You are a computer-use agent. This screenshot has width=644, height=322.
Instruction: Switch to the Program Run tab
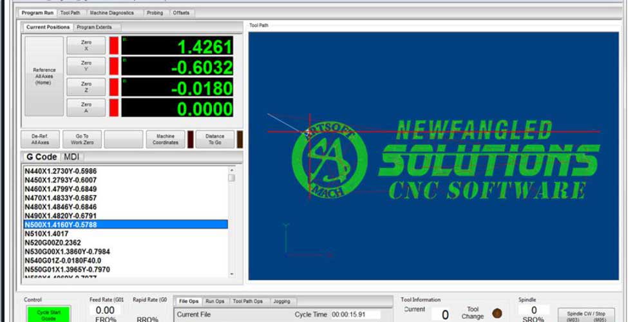tap(37, 13)
